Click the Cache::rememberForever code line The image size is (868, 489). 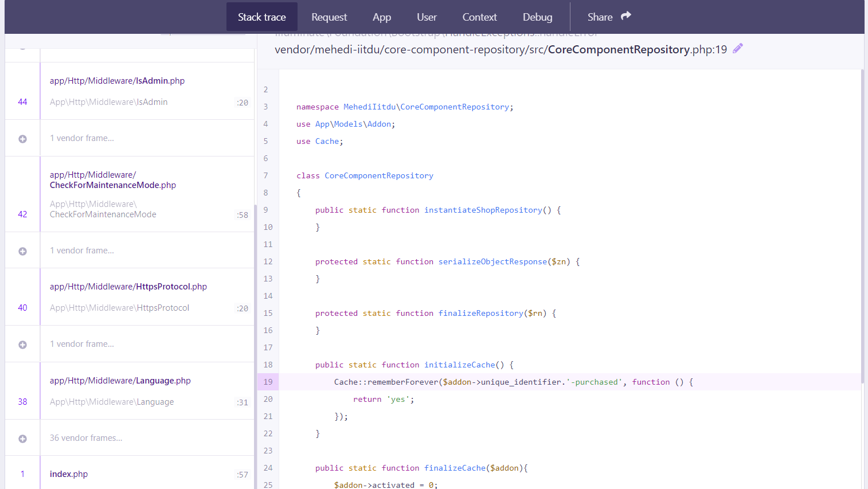point(514,382)
